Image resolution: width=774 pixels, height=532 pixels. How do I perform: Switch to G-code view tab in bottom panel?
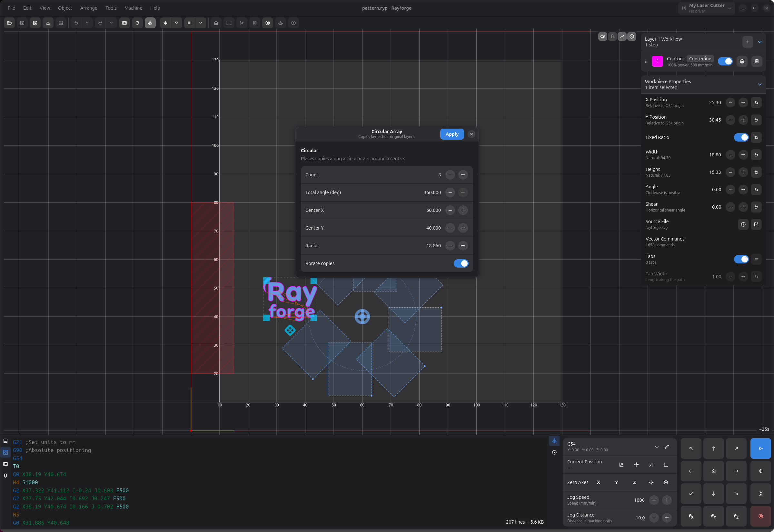tap(5, 452)
